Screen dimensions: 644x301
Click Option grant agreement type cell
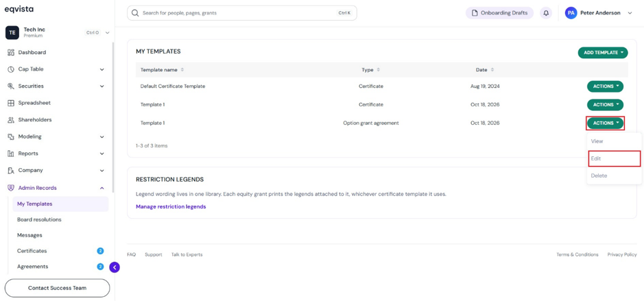click(x=371, y=123)
